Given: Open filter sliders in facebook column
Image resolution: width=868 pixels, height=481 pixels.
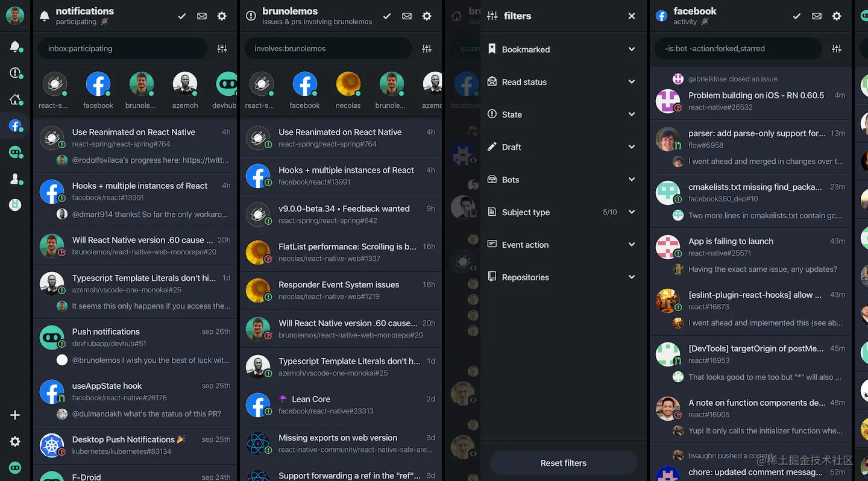Looking at the screenshot, I should (x=837, y=49).
